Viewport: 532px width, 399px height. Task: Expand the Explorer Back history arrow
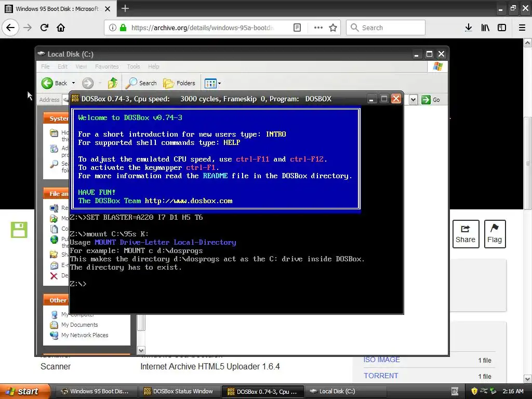pyautogui.click(x=73, y=83)
